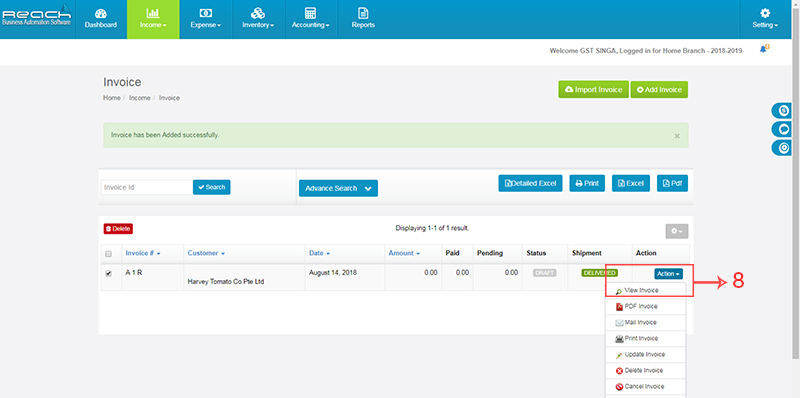Open the Action dropdown for A 1 R
This screenshot has width=800, height=398.
pyautogui.click(x=668, y=274)
